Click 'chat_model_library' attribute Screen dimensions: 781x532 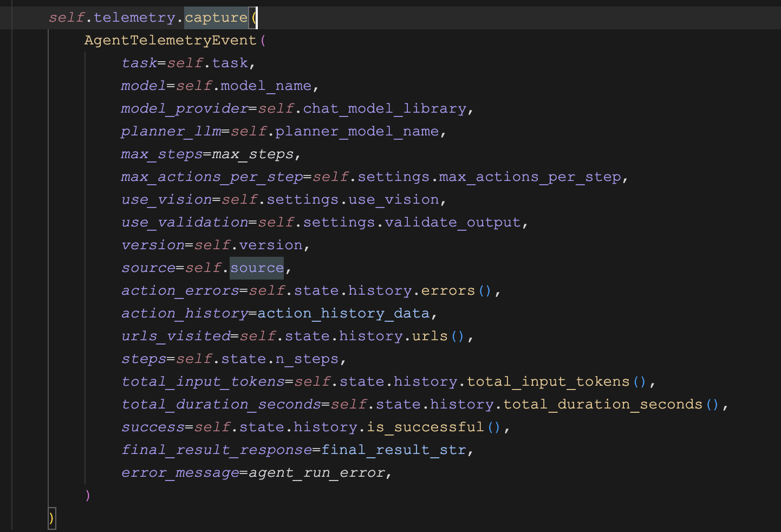point(385,109)
